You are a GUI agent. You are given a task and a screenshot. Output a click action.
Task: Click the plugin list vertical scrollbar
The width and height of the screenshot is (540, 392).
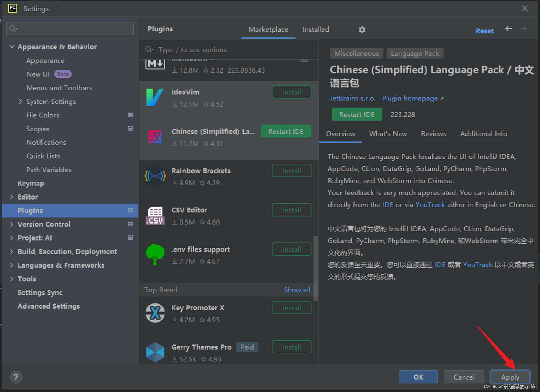[315, 268]
